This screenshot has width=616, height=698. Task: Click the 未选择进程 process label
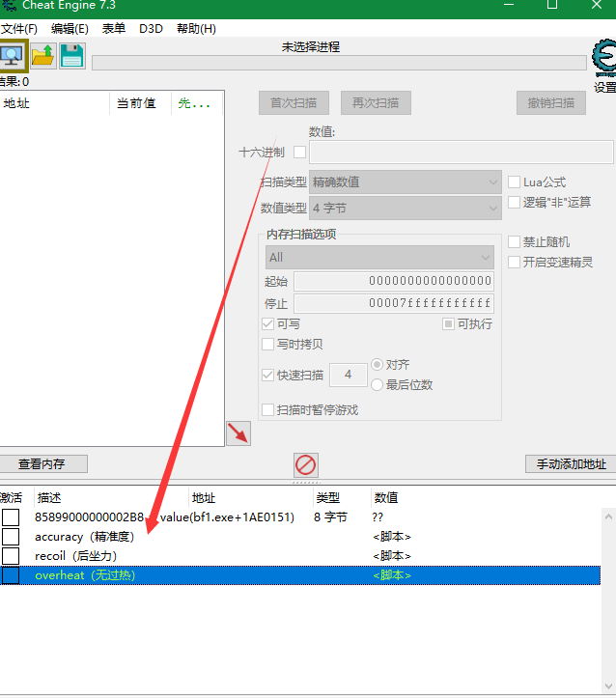[311, 46]
